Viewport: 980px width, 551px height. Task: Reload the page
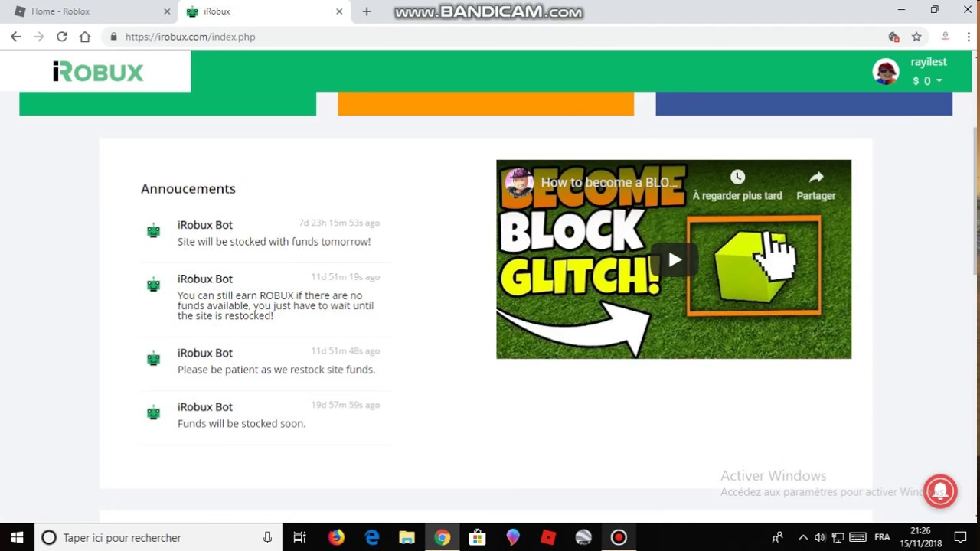62,37
